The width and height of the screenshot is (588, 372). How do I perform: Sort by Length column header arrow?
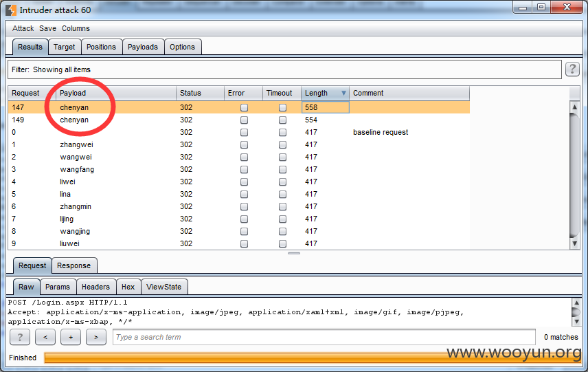343,93
